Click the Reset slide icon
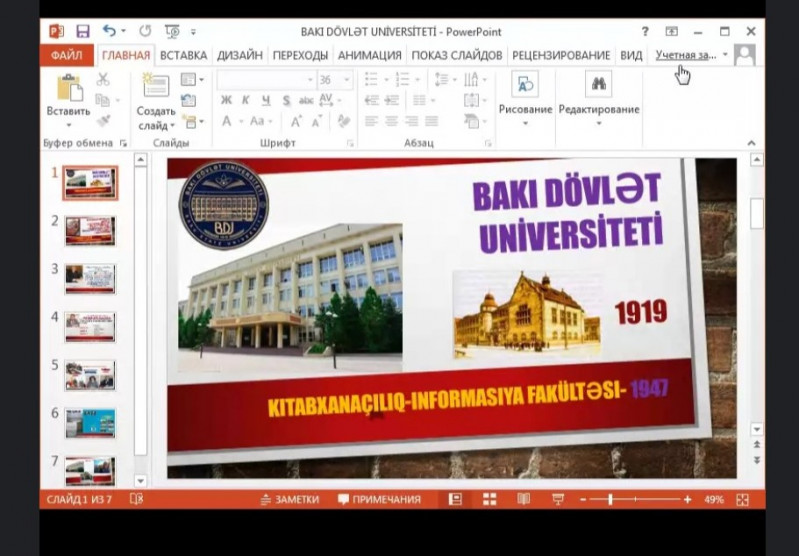799x556 pixels. point(189,100)
